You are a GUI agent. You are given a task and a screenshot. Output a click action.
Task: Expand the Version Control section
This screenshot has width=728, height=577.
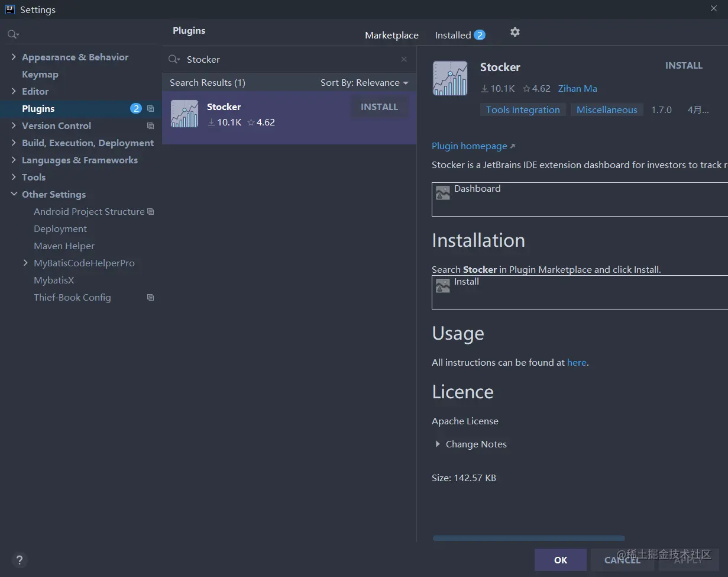click(14, 125)
